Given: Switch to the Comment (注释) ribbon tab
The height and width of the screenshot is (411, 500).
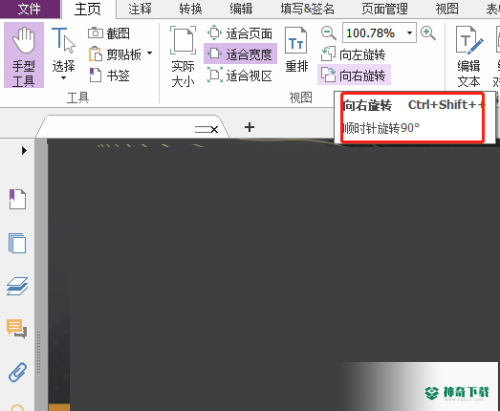Looking at the screenshot, I should [x=140, y=9].
